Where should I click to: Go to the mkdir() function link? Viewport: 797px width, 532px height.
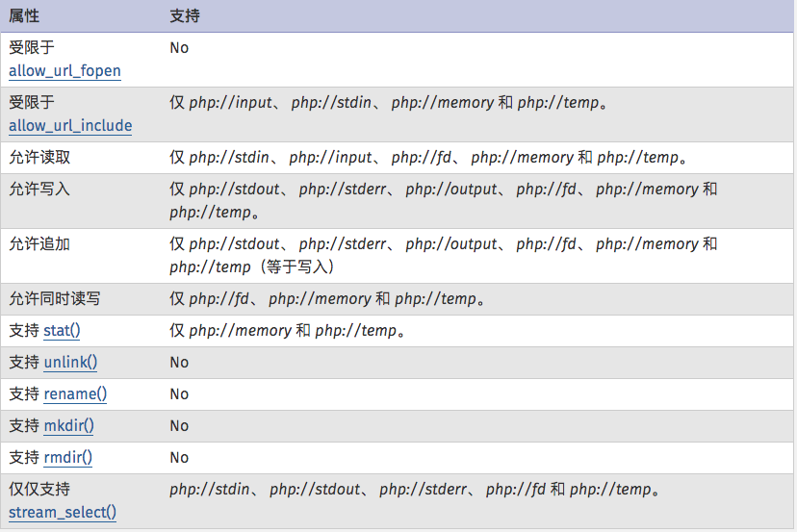click(x=69, y=426)
